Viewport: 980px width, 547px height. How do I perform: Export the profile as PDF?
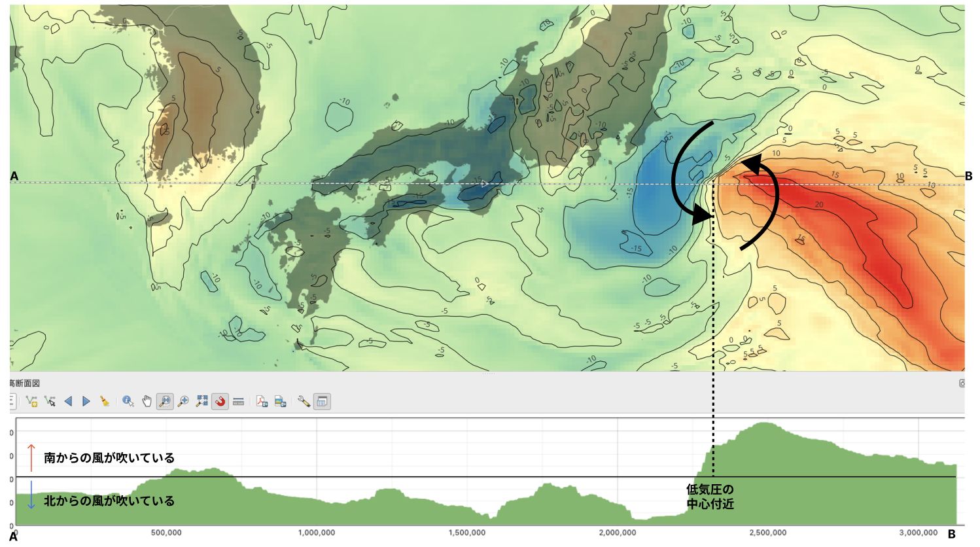click(262, 401)
